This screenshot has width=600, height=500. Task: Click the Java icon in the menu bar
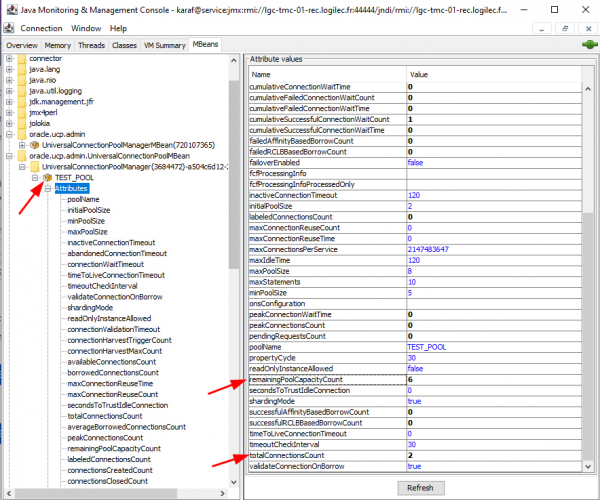(10, 29)
